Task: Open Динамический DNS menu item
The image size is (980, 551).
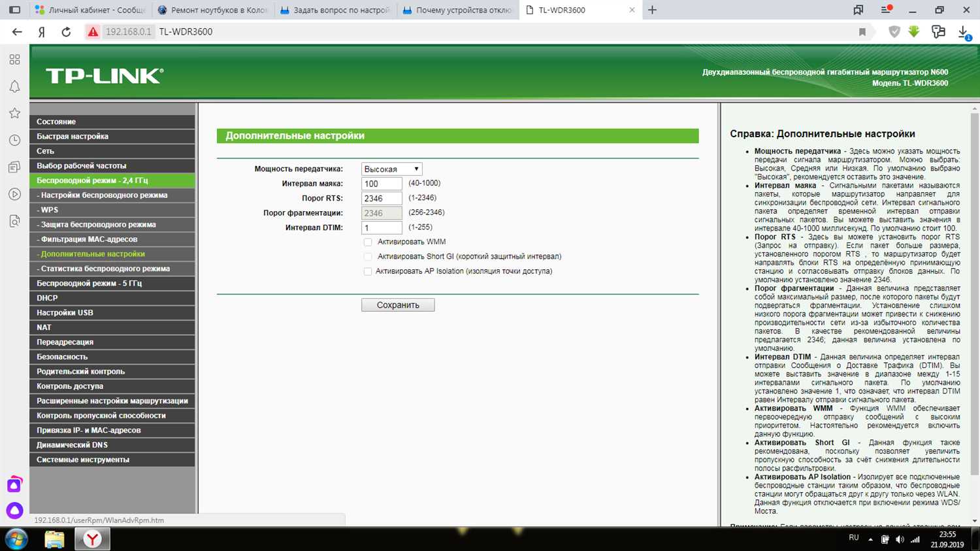Action: point(112,445)
